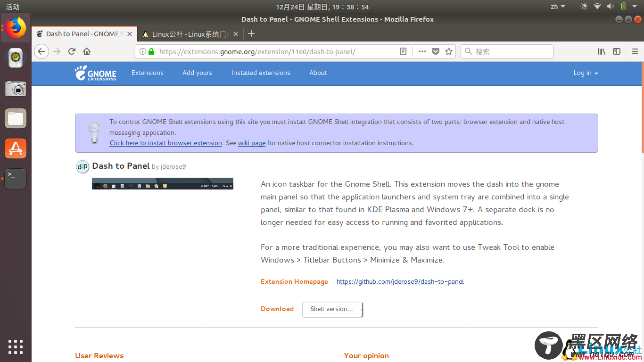Open the 活动 Activities overview

pos(13,7)
